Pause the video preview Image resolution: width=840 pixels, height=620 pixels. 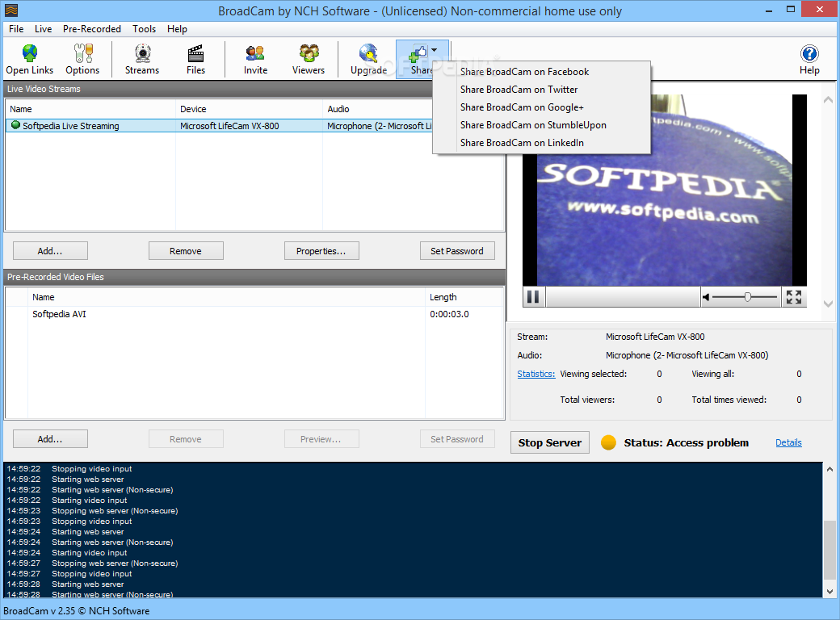[533, 296]
